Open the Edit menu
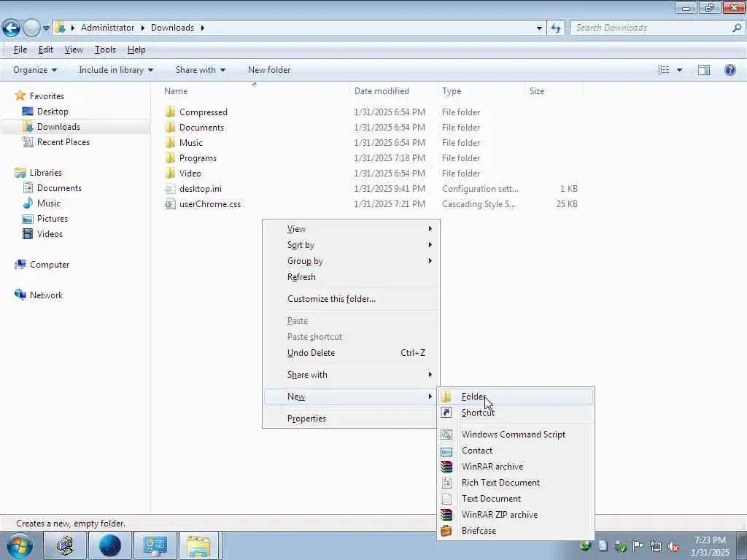Image resolution: width=747 pixels, height=560 pixels. tap(46, 50)
